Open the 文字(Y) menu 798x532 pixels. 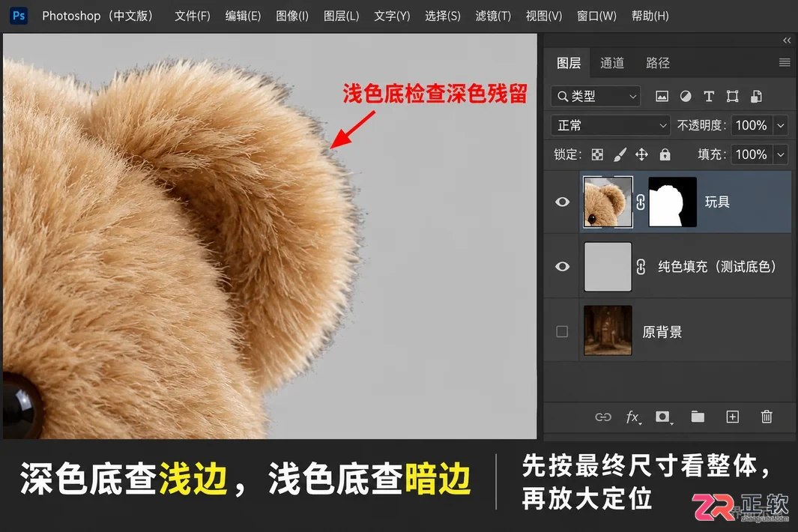coord(392,16)
